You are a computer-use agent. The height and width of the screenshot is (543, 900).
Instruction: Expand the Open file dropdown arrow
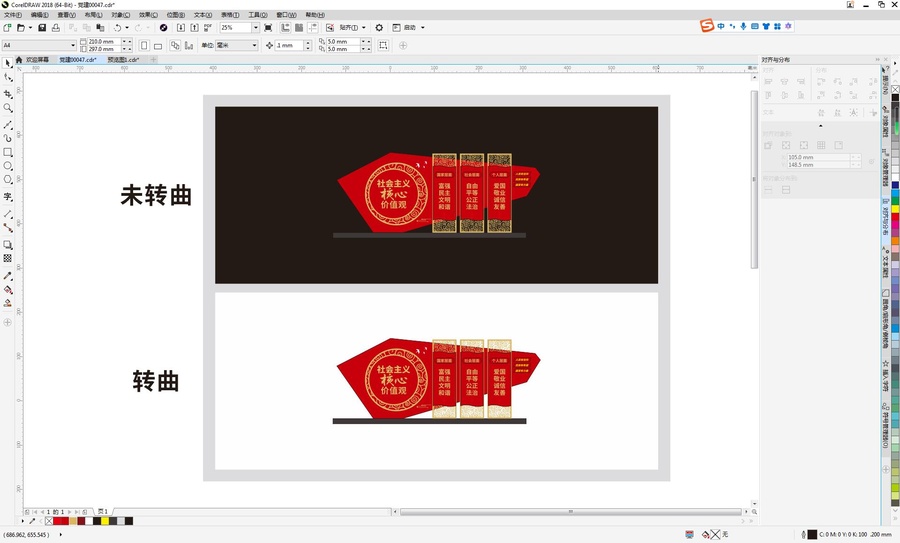coord(30,28)
